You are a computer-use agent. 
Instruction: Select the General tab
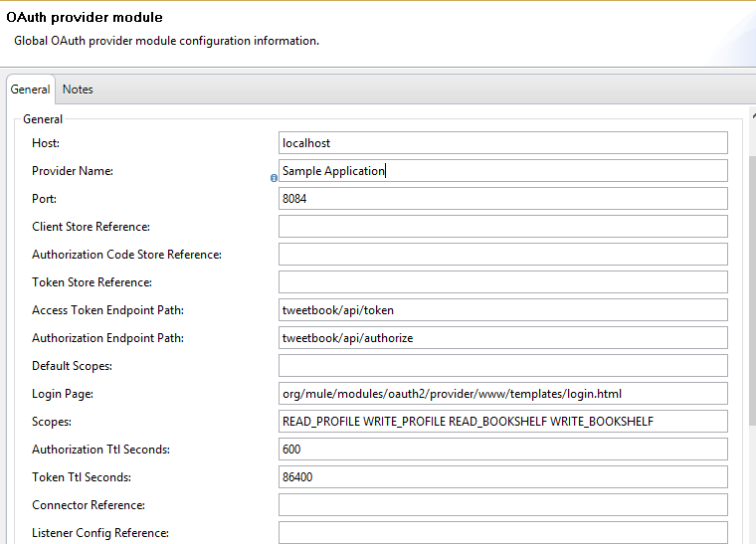coord(30,90)
